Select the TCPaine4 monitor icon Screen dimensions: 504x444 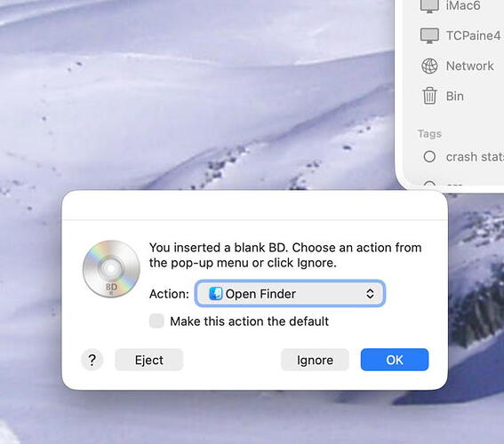[x=429, y=36]
